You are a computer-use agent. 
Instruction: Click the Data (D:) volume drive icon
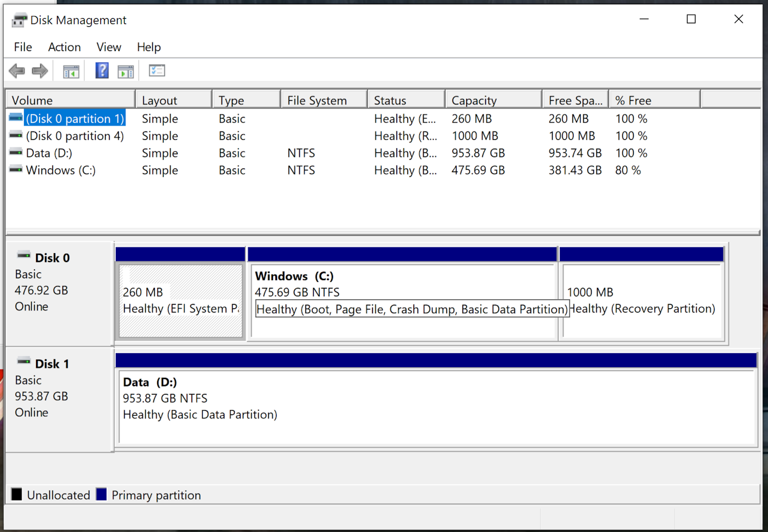(16, 152)
